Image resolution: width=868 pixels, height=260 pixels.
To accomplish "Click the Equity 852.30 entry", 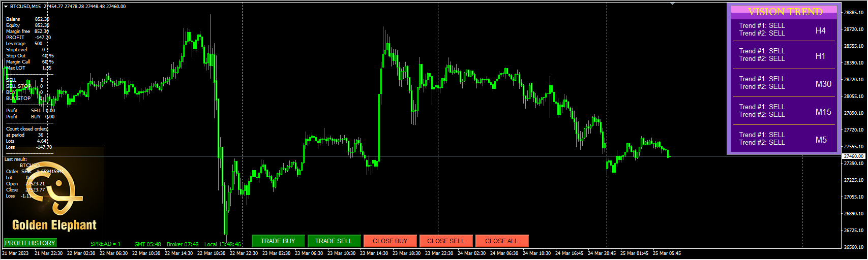I will [x=28, y=25].
